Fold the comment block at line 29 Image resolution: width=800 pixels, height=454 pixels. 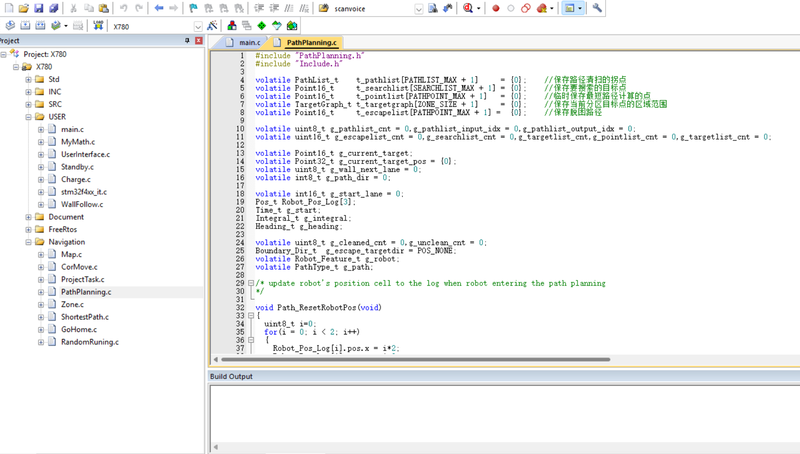click(249, 284)
